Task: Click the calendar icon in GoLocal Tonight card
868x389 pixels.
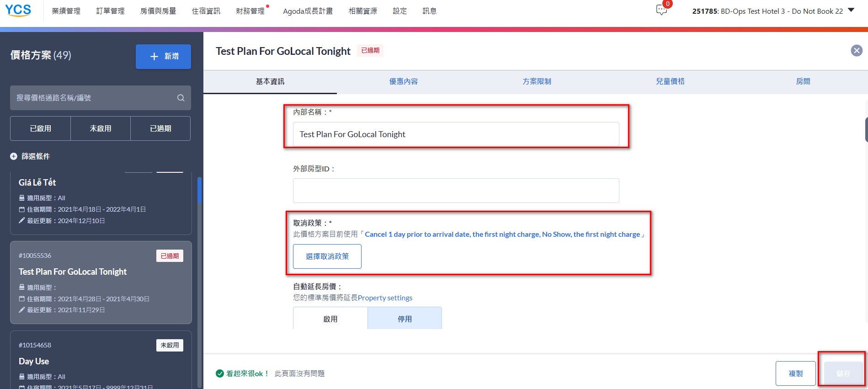Action: [21, 299]
